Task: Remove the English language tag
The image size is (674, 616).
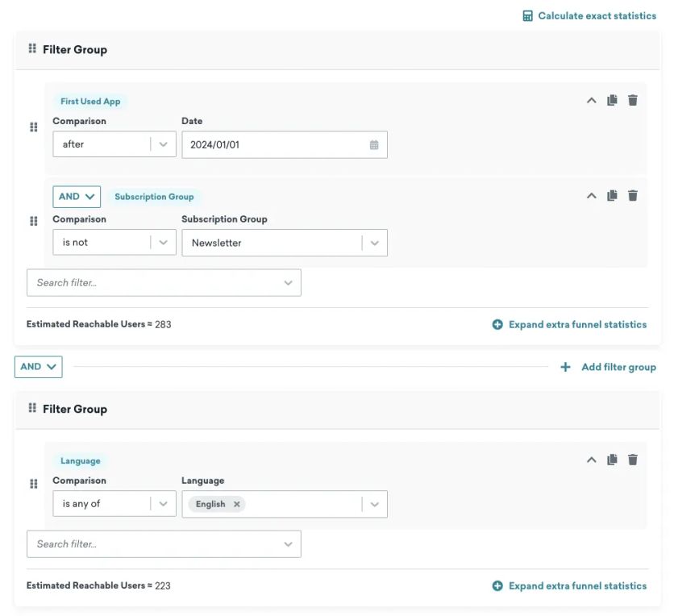Action: pos(237,505)
